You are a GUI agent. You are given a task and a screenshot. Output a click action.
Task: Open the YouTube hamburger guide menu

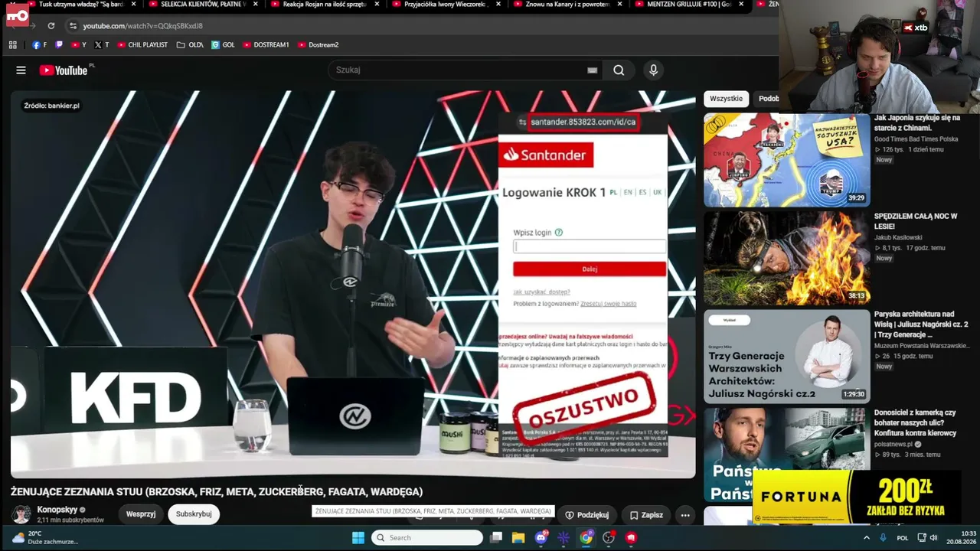coord(21,70)
